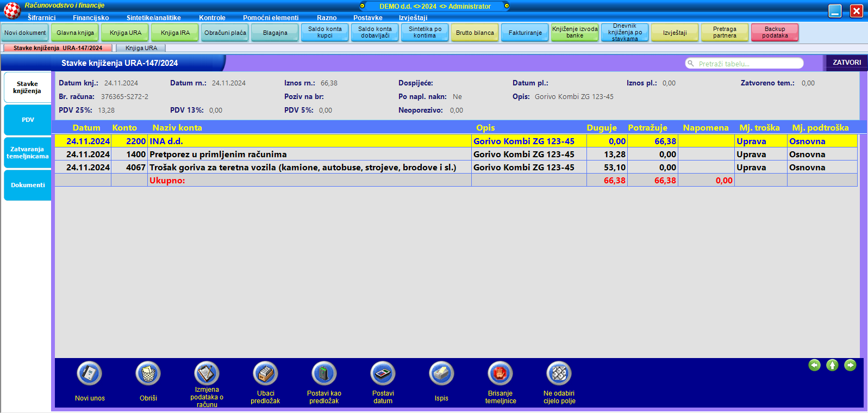Click the Obriši trash bin icon
The image size is (868, 413).
(148, 374)
